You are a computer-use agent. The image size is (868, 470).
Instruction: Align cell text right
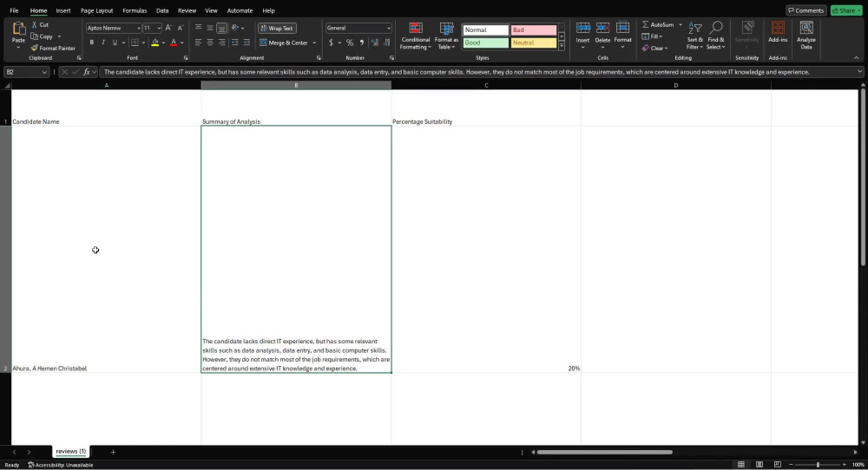[221, 42]
